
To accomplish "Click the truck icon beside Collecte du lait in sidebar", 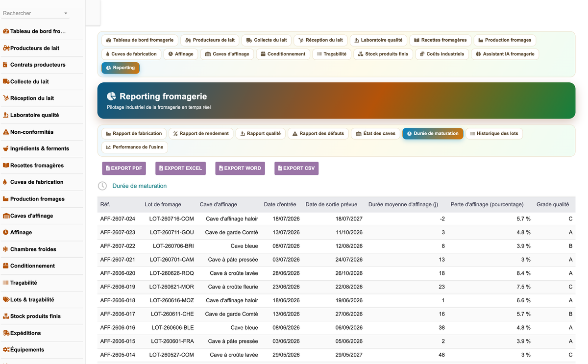I will pos(6,81).
